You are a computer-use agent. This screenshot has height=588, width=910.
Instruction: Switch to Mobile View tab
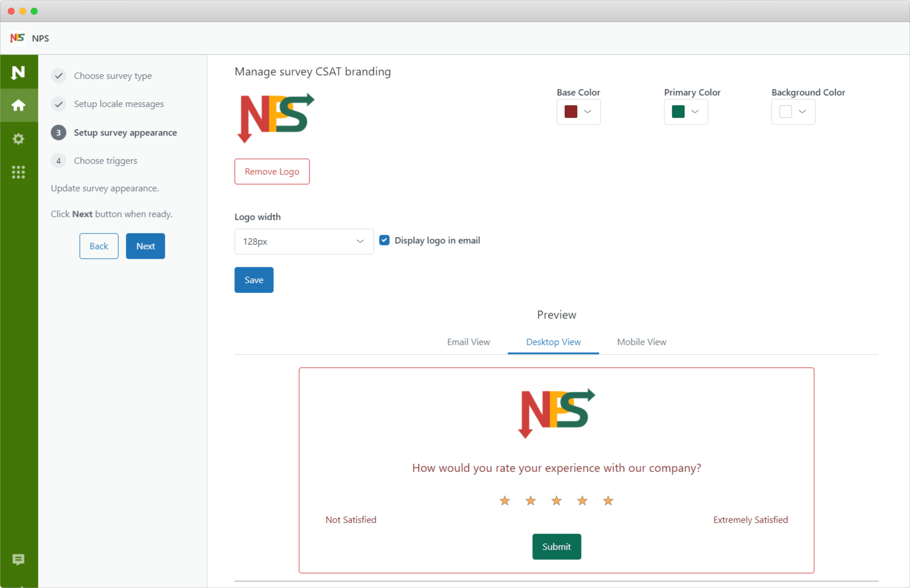pyautogui.click(x=641, y=342)
